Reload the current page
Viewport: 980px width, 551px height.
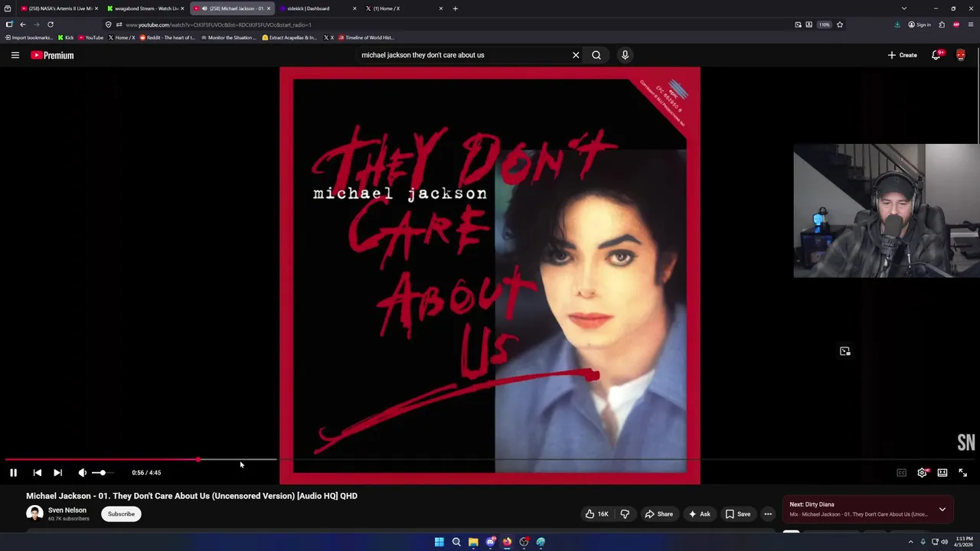(51, 24)
